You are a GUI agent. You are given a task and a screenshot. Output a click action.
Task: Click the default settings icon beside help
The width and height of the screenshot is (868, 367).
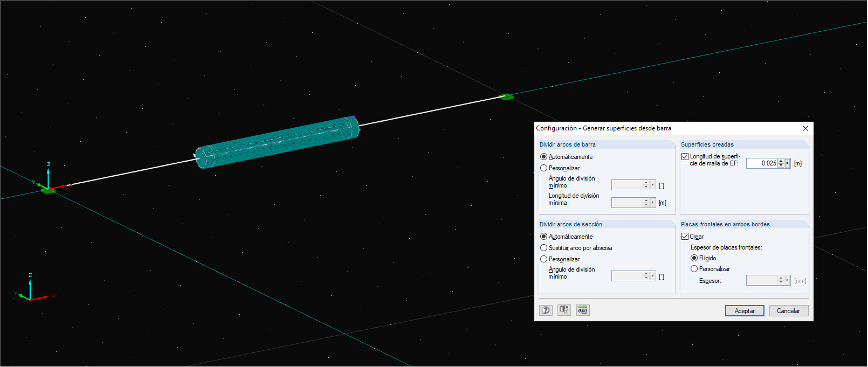(564, 310)
